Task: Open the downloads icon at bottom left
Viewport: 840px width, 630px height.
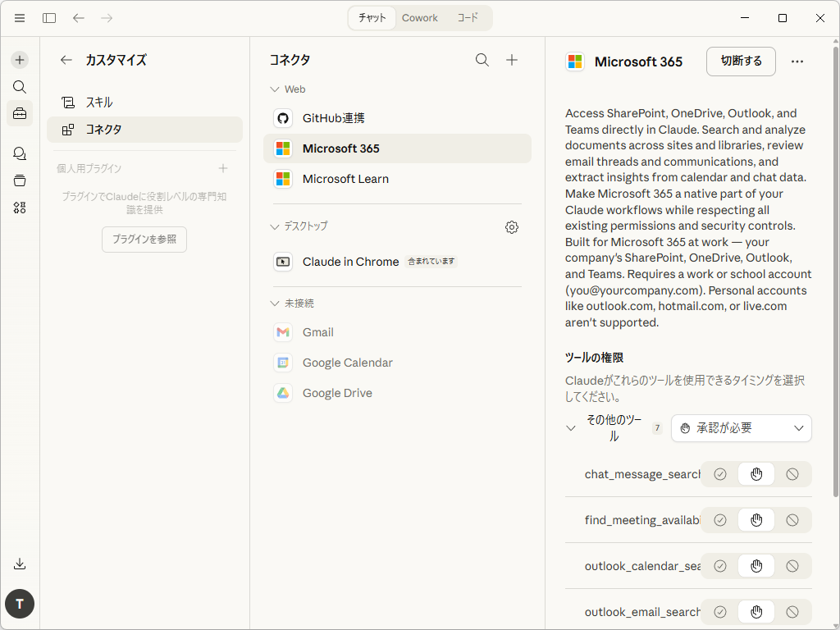Action: 19,564
